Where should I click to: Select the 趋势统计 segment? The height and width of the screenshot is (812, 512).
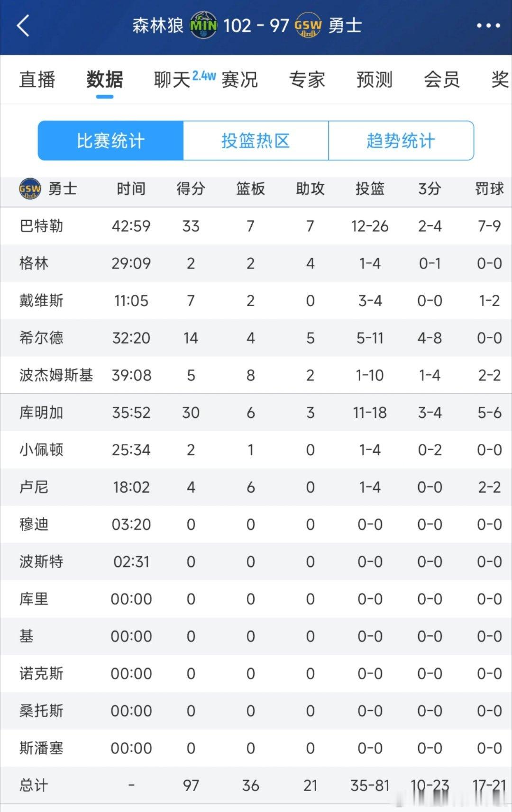(x=401, y=141)
